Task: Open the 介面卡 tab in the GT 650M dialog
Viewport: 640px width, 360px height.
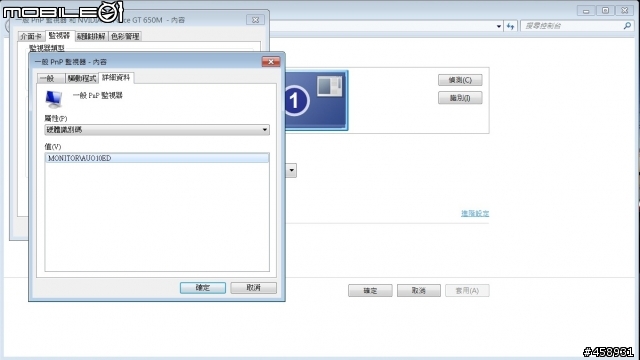Action: [31, 36]
